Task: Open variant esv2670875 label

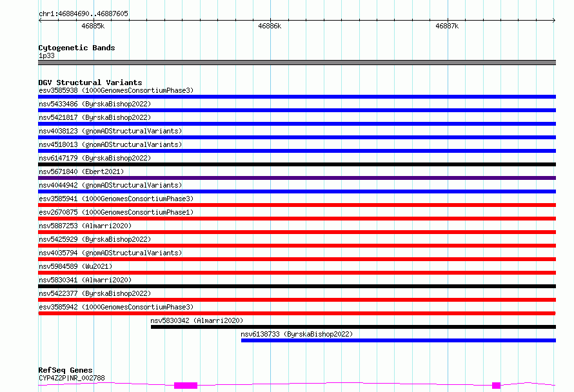Action: (x=116, y=212)
